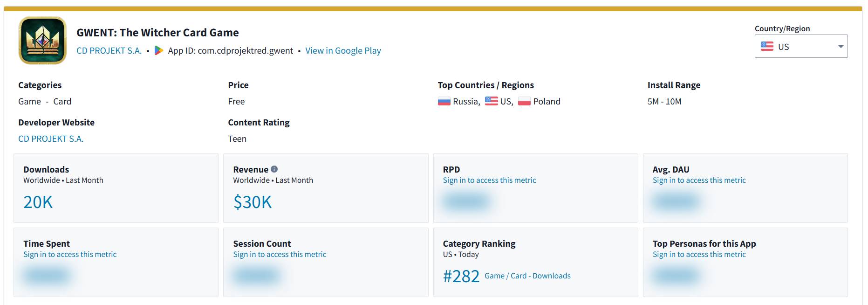Click the 20K downloads value
Viewport: 868px width, 305px height.
click(x=38, y=202)
